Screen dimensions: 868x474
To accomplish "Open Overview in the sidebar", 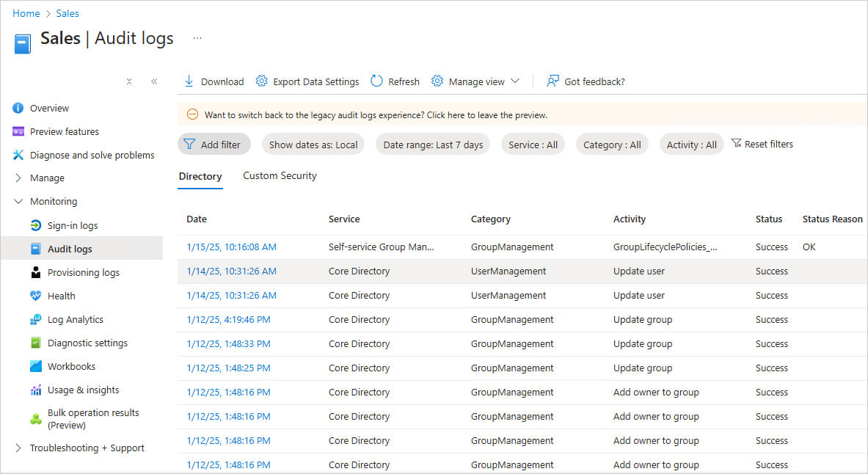I will (x=49, y=108).
